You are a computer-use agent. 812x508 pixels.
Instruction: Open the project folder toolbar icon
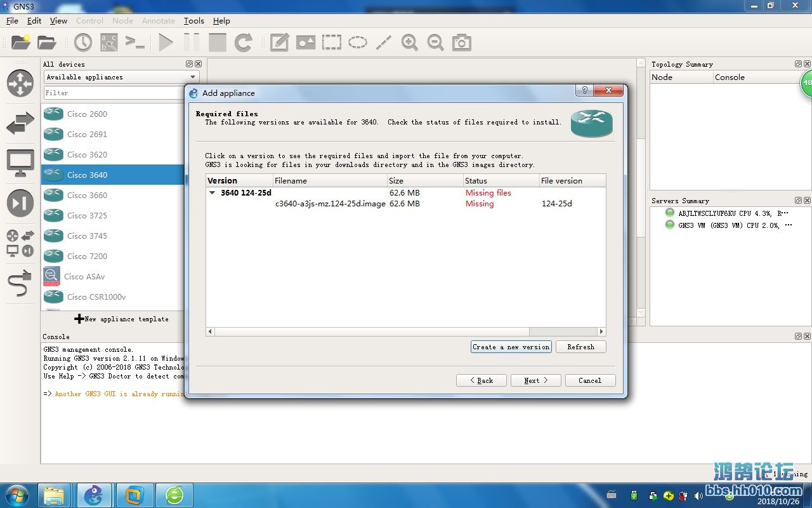tap(46, 43)
